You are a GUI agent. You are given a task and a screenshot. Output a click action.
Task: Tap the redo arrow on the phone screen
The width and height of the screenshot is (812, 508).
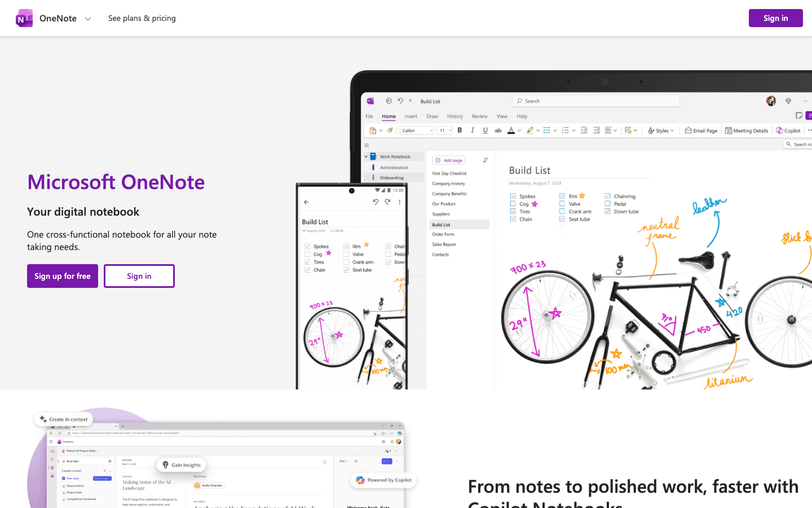tap(387, 202)
